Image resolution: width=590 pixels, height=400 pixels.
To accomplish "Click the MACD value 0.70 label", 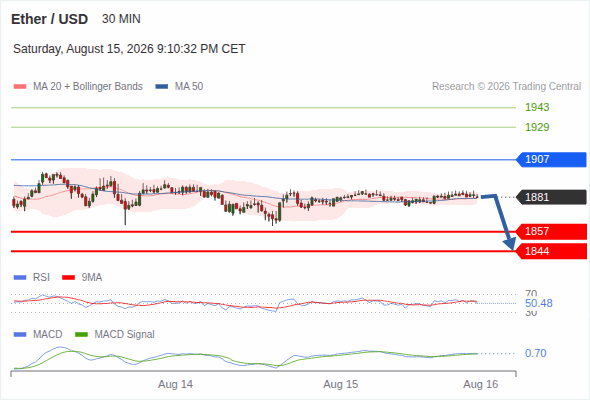I will [535, 353].
